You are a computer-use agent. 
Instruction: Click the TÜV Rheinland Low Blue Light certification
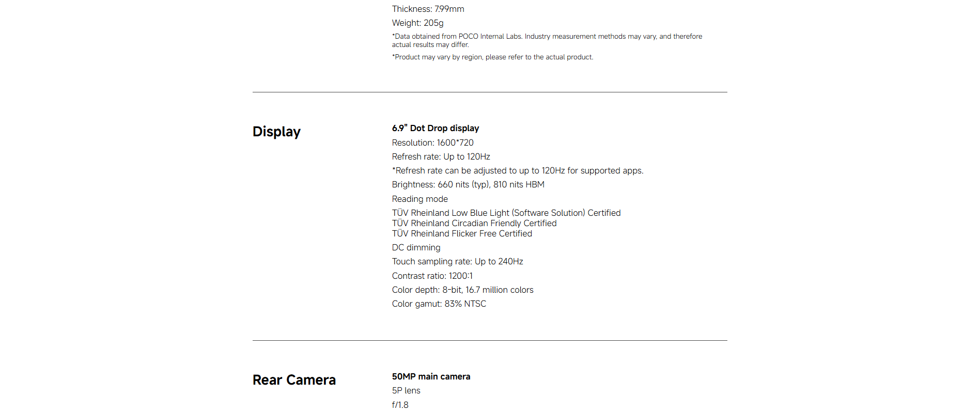[x=506, y=213]
